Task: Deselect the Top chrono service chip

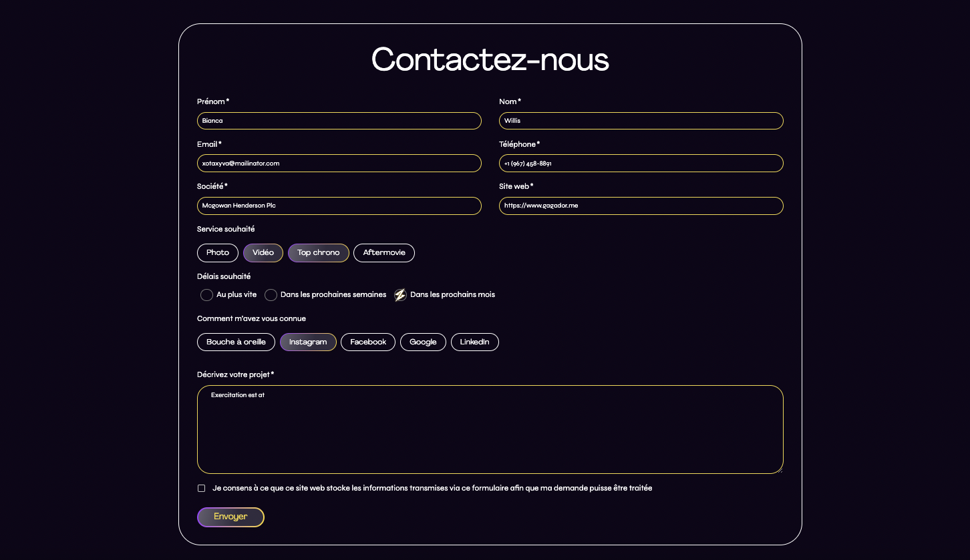Action: pyautogui.click(x=319, y=253)
